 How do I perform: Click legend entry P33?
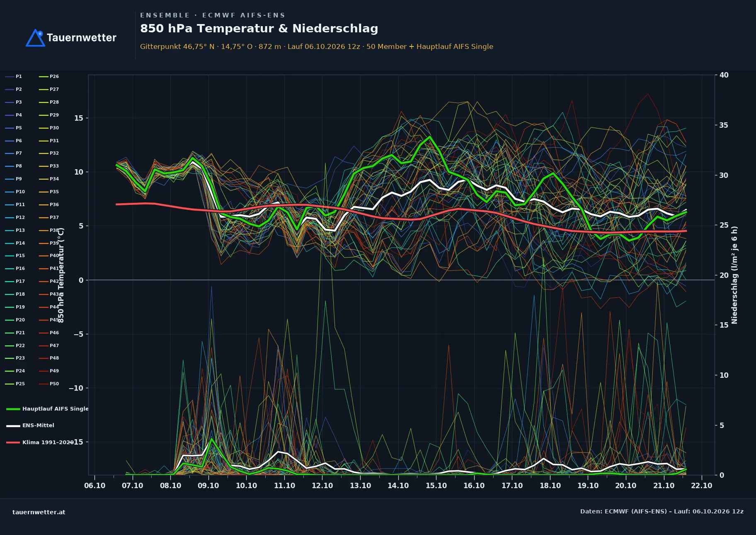coord(49,166)
